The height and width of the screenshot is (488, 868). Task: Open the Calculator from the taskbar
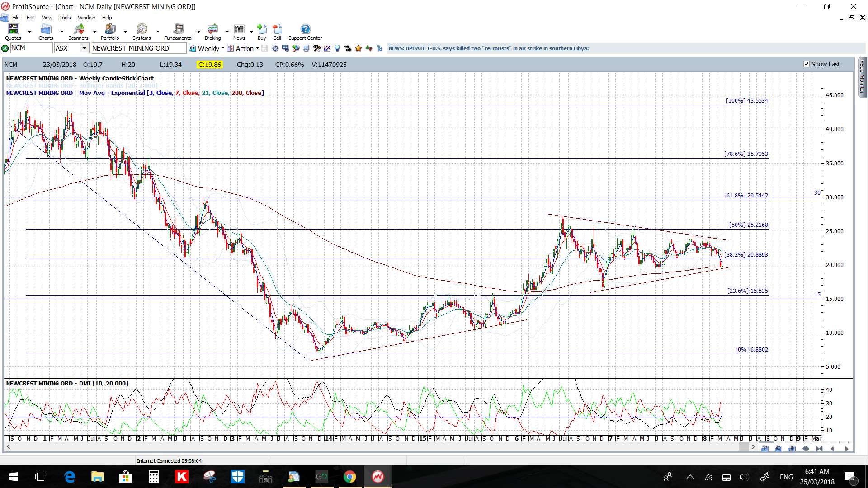coord(154,477)
